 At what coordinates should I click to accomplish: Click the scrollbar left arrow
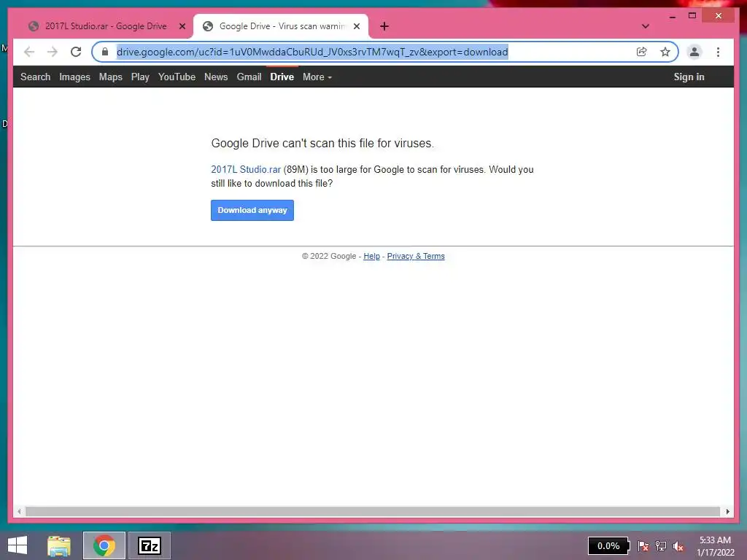point(19,511)
